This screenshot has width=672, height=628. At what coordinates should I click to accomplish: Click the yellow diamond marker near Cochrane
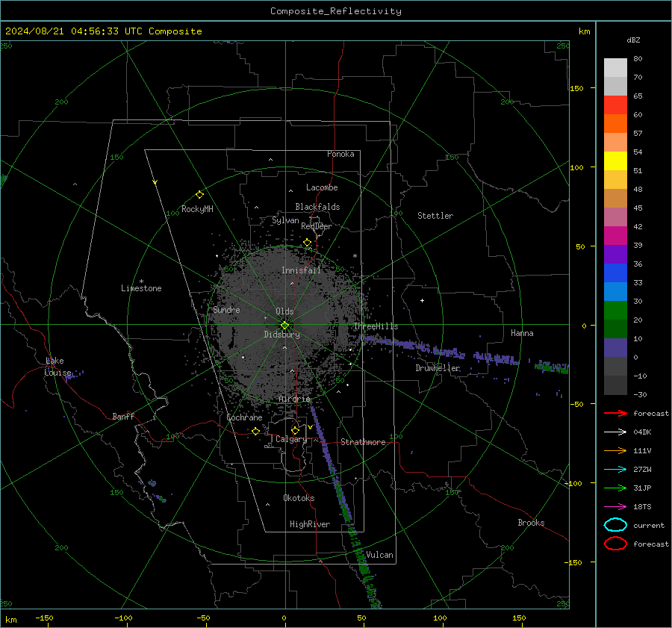pos(255,431)
